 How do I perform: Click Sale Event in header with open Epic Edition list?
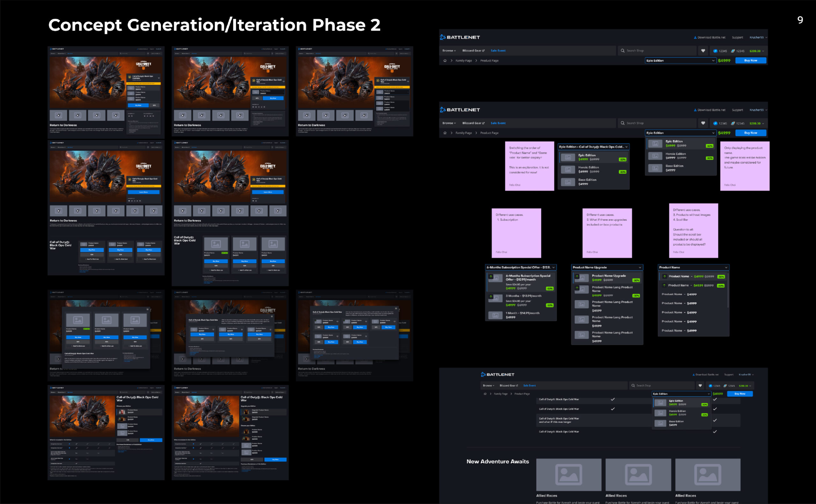pos(498,123)
